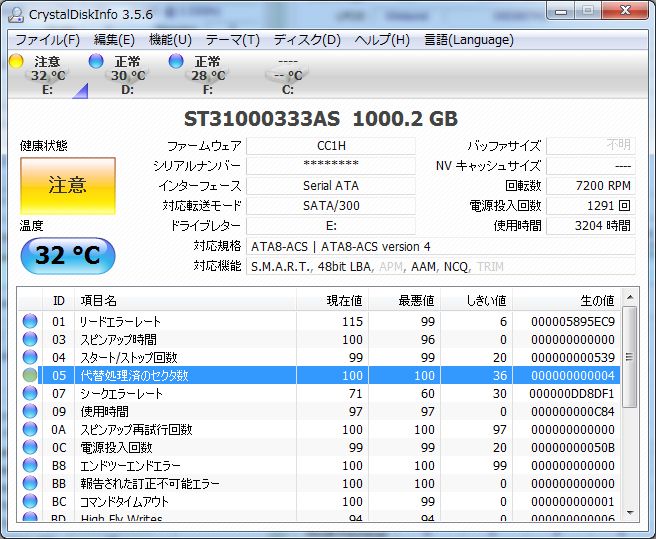Click status icon for 01 リードエラーレート
Image resolution: width=656 pixels, height=539 pixels.
click(30, 321)
